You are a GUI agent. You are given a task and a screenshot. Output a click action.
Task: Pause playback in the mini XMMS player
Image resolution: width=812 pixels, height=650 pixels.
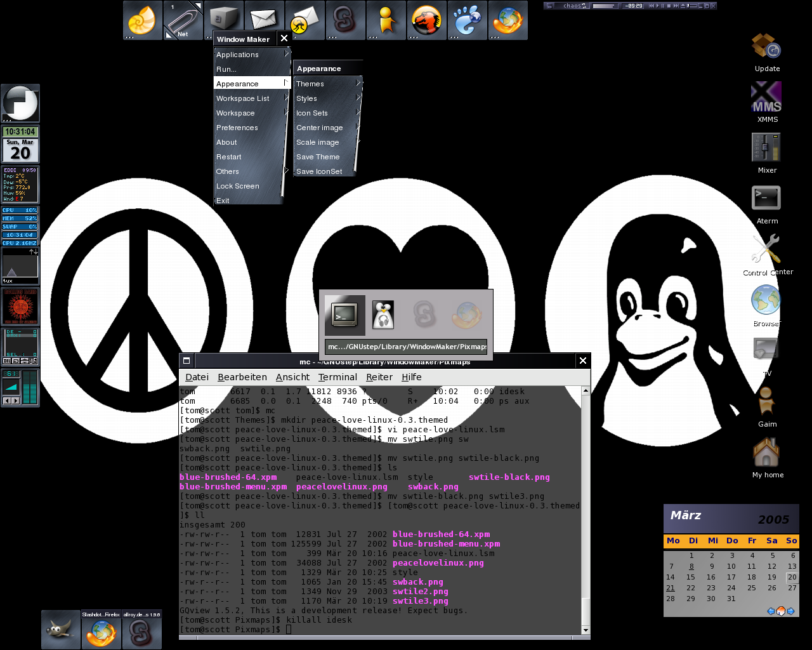point(663,6)
